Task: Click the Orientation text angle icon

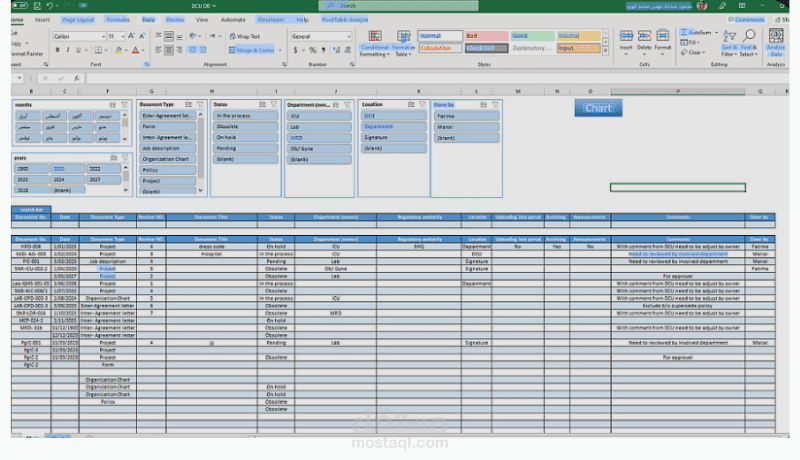Action: 192,36
